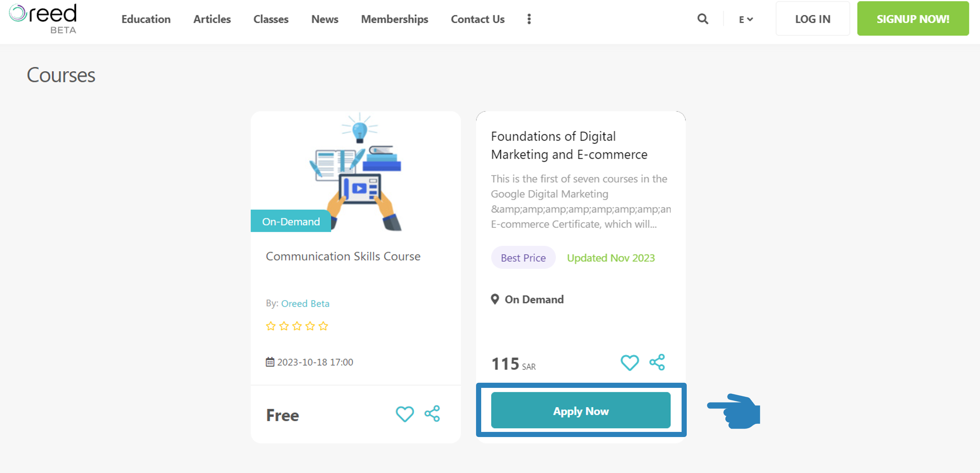Add the Digital Marketing course to favorites
The height and width of the screenshot is (473, 980).
[x=629, y=362]
